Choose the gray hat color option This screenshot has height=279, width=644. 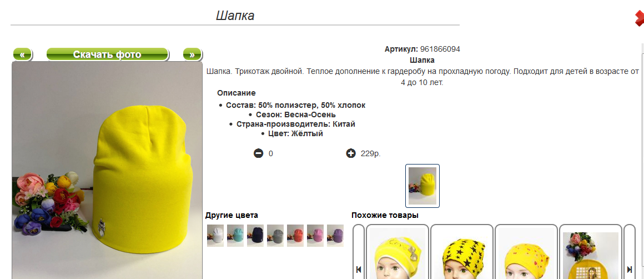click(x=275, y=236)
